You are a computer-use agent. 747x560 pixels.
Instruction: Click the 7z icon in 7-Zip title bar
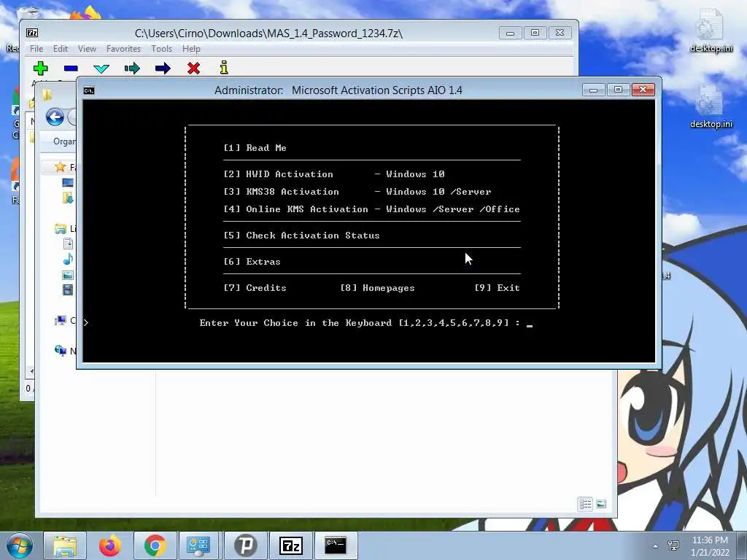click(x=32, y=33)
